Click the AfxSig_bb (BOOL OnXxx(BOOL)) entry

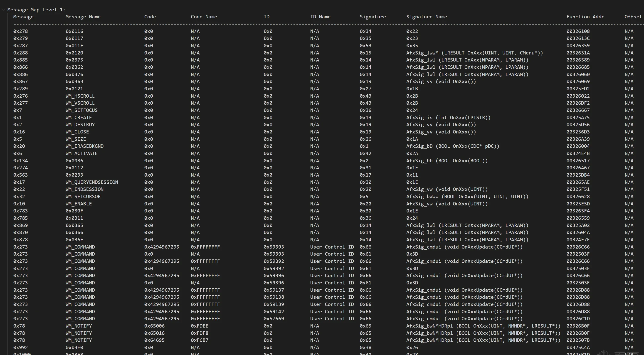(x=447, y=160)
